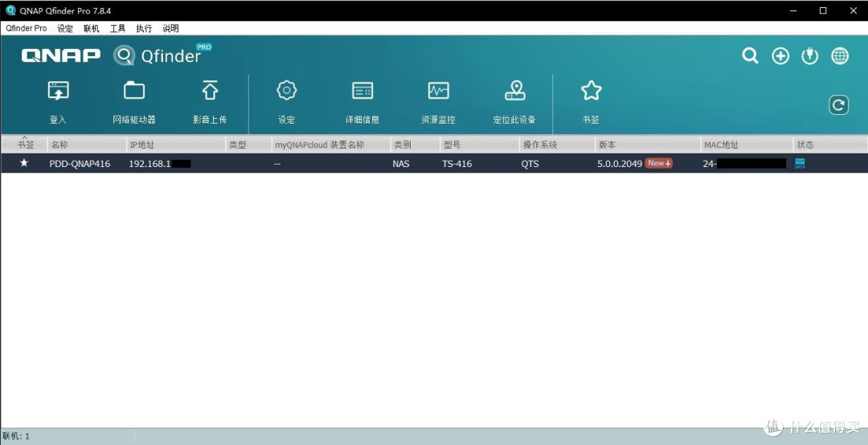Image resolution: width=868 pixels, height=445 pixels.
Task: Click the add device plus icon
Action: click(780, 55)
